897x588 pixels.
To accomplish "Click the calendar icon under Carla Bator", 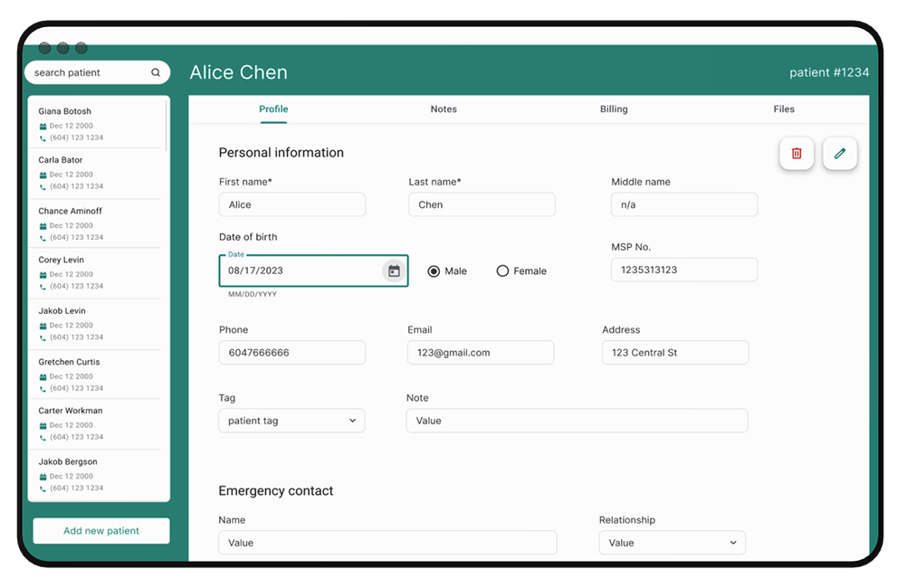I will coord(43,175).
